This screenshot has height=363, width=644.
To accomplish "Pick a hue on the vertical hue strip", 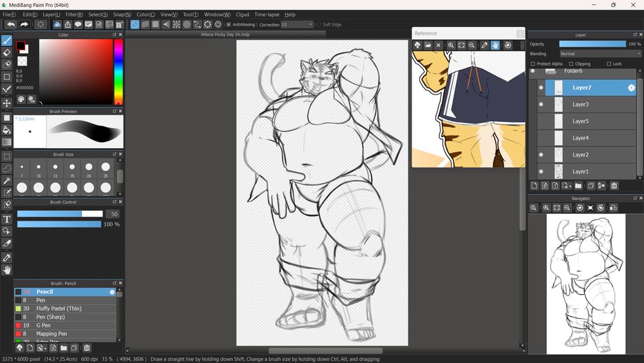I will point(118,72).
